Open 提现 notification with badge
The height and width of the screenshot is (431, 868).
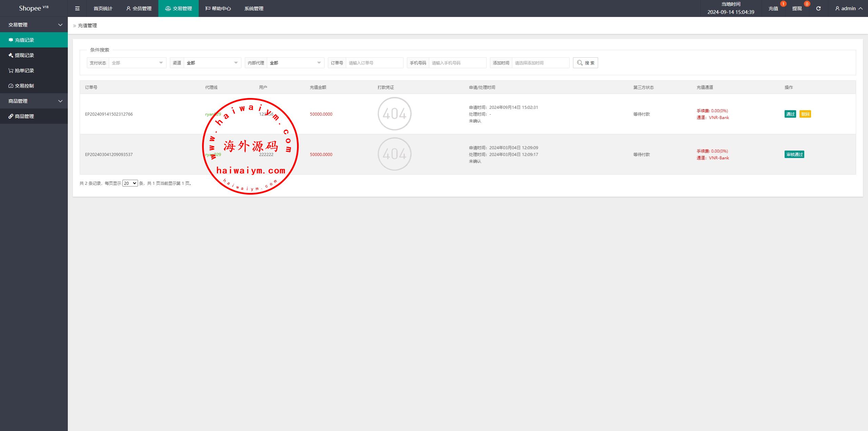(x=797, y=8)
